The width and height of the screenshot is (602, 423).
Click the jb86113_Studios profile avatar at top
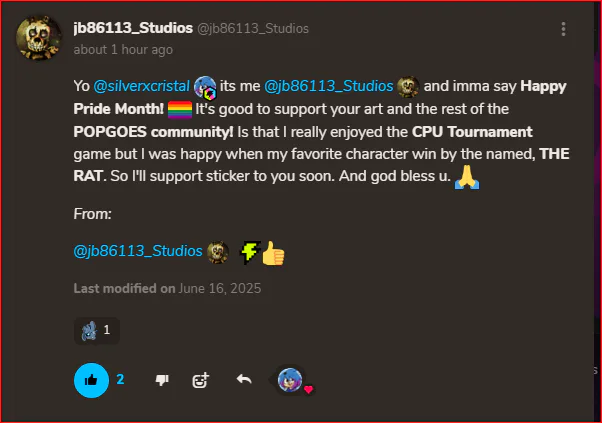tap(39, 38)
